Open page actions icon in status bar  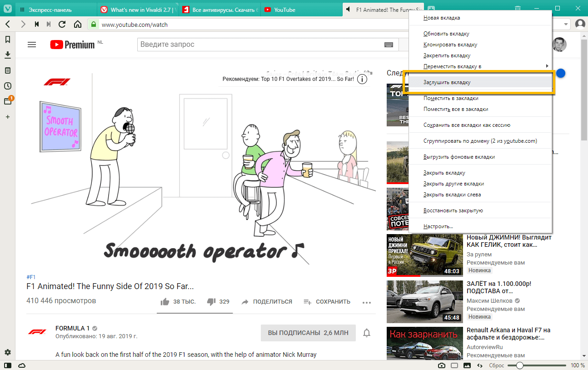(479, 365)
